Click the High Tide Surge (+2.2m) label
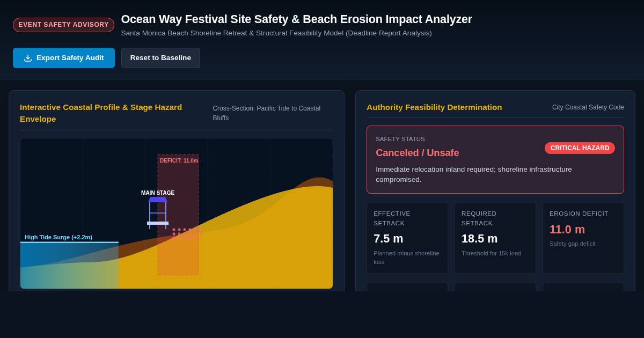The image size is (644, 338). (x=58, y=237)
